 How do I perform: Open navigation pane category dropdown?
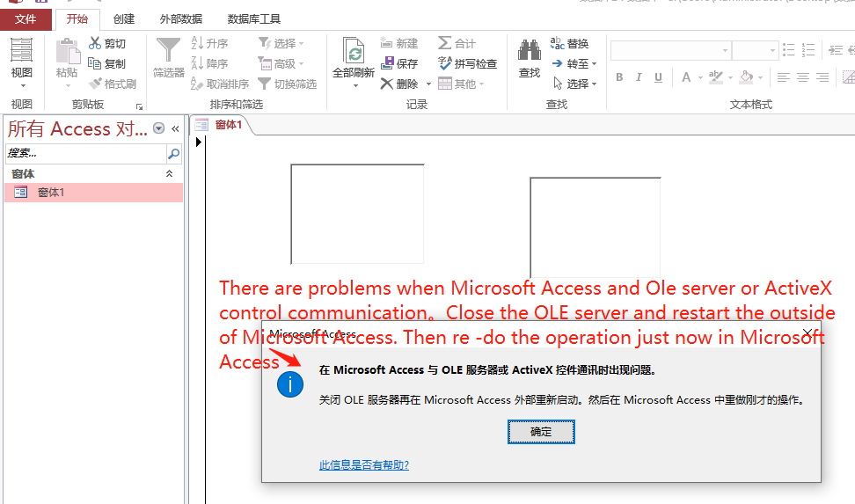click(x=158, y=128)
